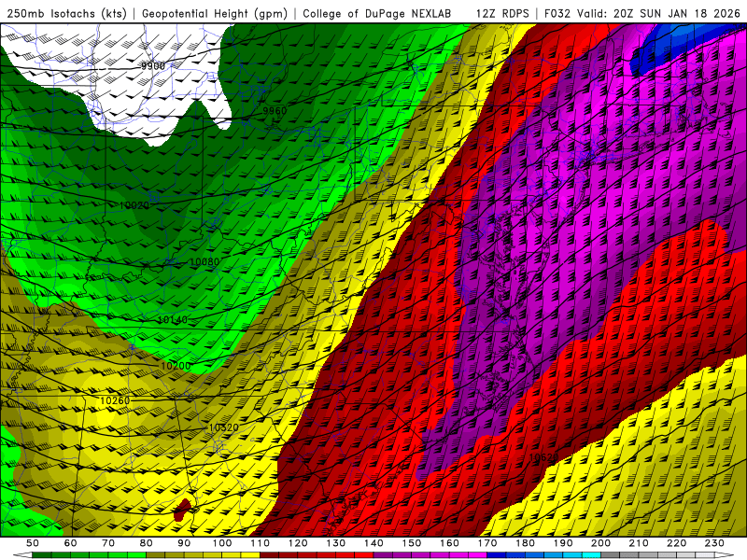747x560 pixels.
Task: Click the '12Z RDPS' model run label
Action: [x=502, y=13]
